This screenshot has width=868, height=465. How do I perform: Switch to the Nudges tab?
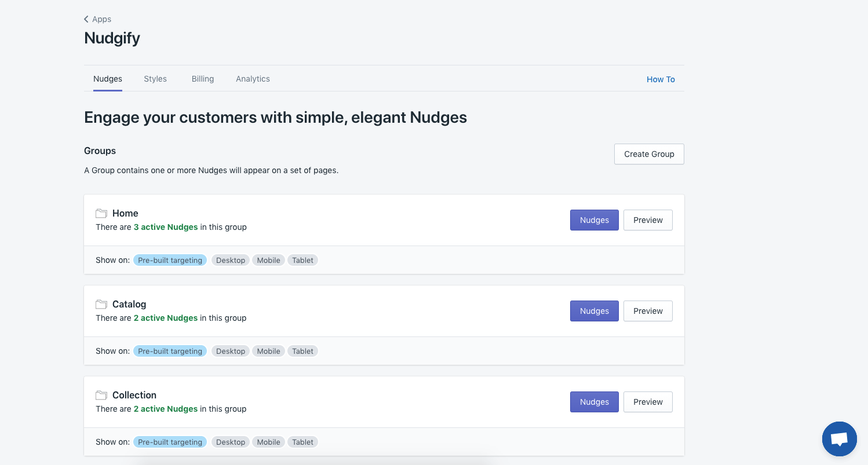108,79
